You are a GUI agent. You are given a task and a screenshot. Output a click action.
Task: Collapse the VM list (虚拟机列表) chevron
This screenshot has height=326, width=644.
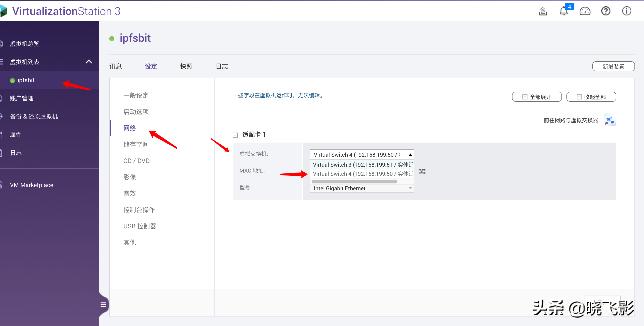pos(89,62)
